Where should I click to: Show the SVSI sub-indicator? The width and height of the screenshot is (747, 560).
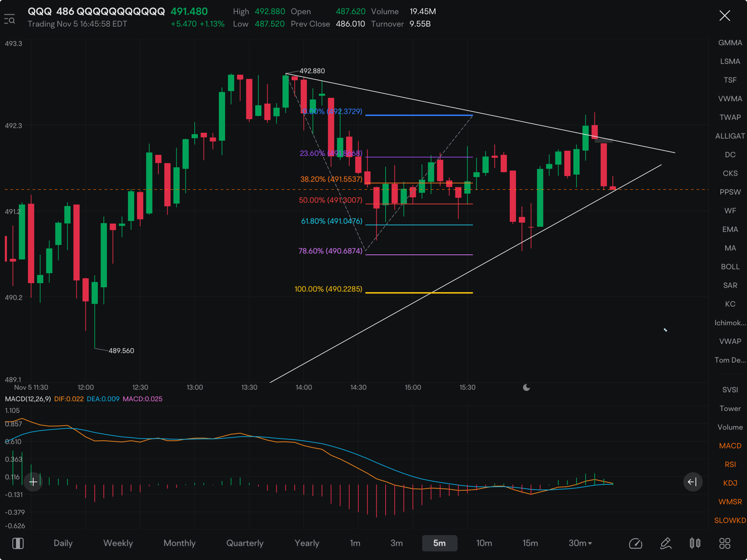coord(730,390)
